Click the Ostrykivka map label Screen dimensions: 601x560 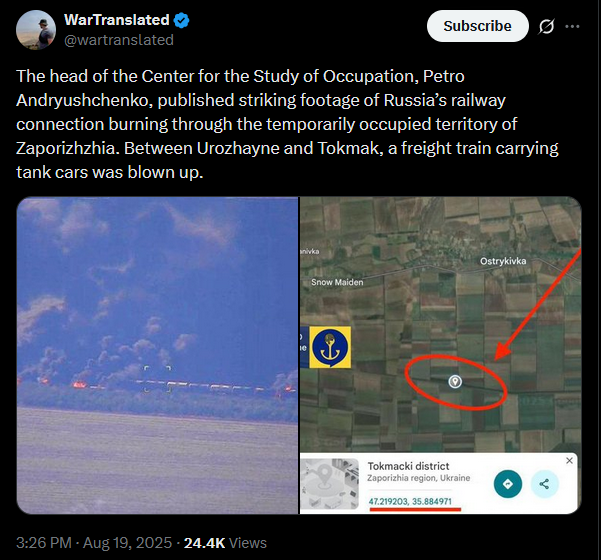tap(503, 261)
